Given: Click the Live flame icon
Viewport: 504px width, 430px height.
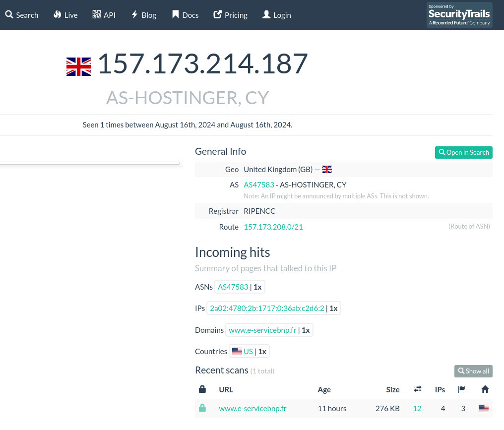Looking at the screenshot, I should (x=57, y=14).
